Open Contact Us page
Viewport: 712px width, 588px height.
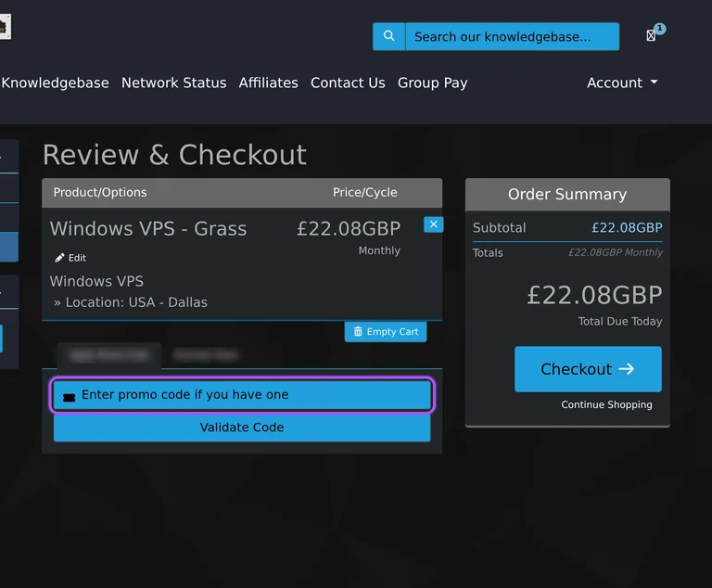click(x=348, y=83)
